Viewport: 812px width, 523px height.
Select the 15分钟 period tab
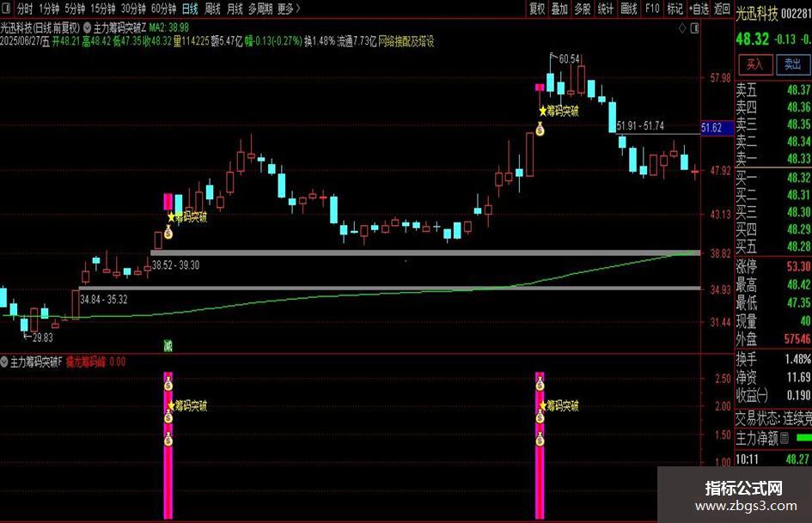[103, 9]
